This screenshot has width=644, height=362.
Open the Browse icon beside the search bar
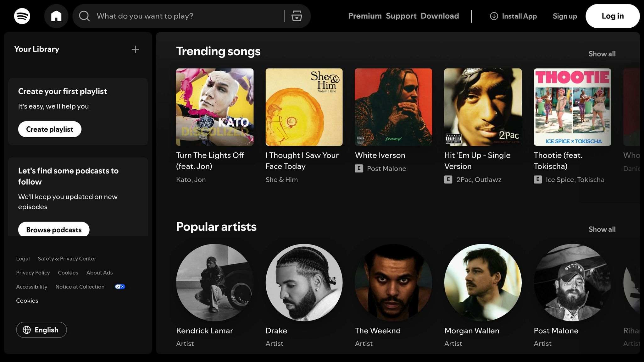(x=296, y=16)
